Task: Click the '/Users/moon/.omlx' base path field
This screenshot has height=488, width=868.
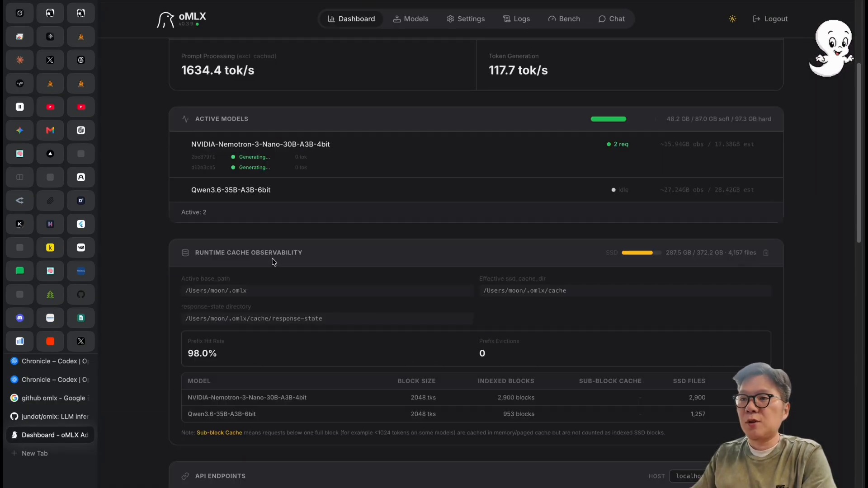Action: click(x=327, y=291)
